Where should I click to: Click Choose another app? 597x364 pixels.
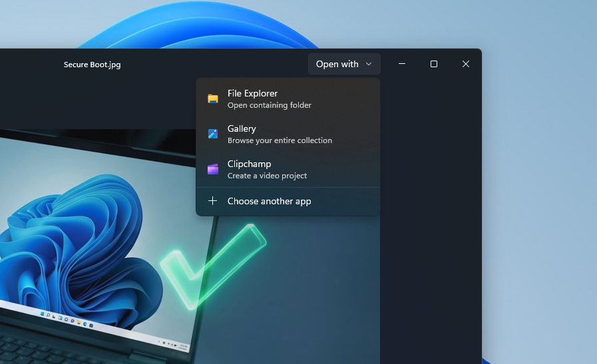coord(288,201)
